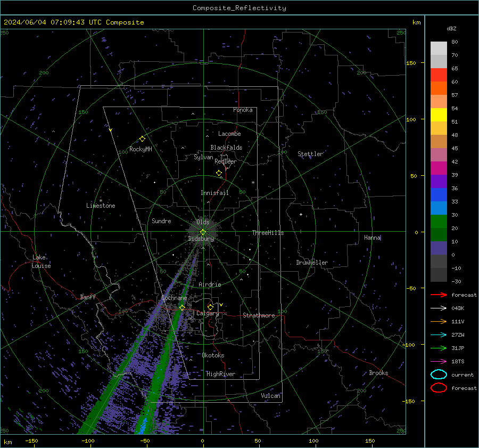Select the Banff map label
Screen dimensions: 479x448
[88, 297]
